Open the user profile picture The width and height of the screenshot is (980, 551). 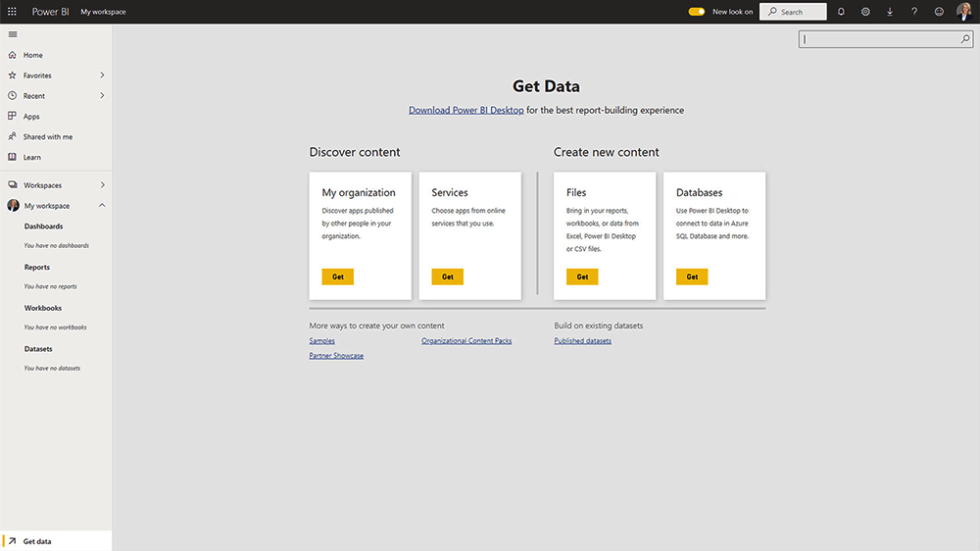pos(963,11)
